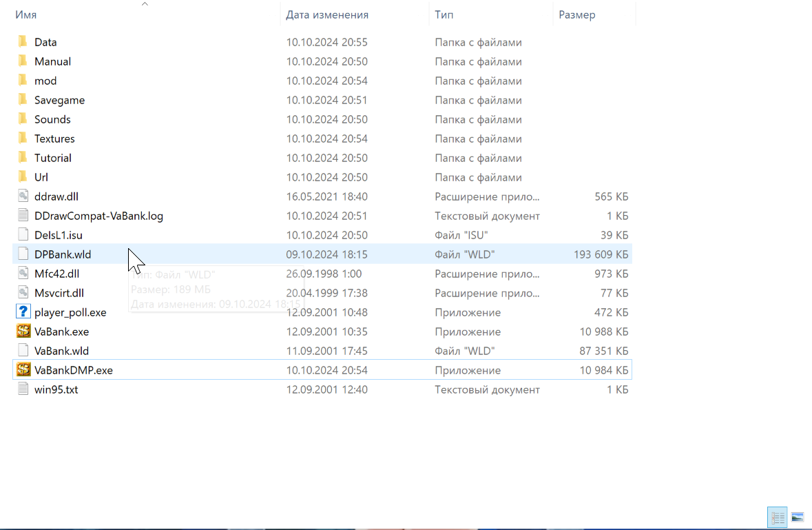Click the VaBank.exe application icon
The width and height of the screenshot is (812, 530).
[x=23, y=331]
